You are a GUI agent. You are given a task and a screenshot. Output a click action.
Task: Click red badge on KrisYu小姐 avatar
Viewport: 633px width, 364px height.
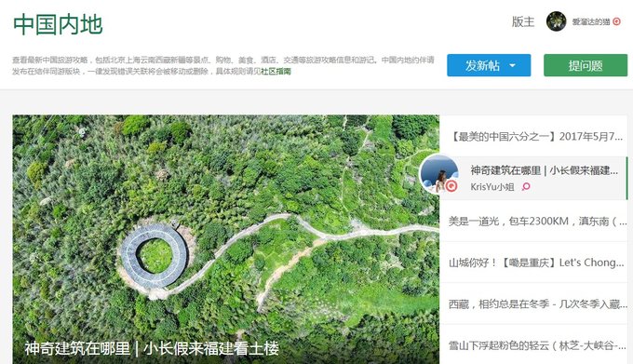click(451, 186)
